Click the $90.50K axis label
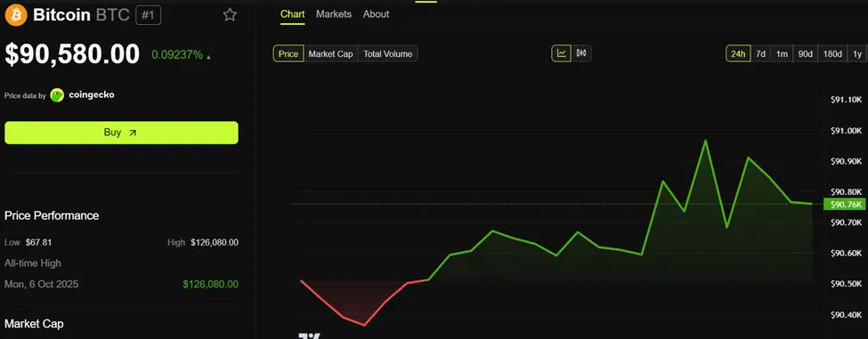The image size is (868, 339). [847, 284]
